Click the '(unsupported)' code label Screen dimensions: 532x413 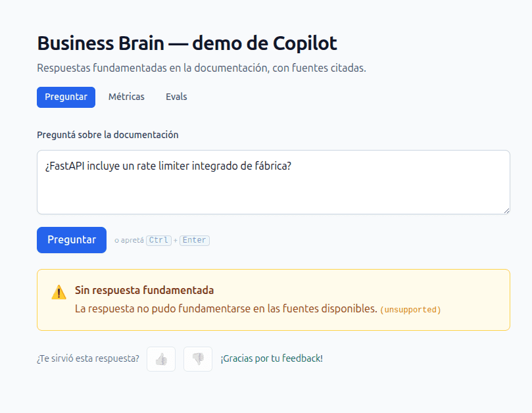(x=410, y=310)
